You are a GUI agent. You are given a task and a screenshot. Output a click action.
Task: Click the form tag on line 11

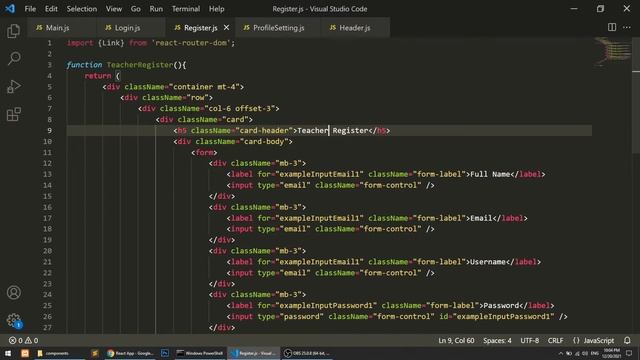tap(204, 153)
